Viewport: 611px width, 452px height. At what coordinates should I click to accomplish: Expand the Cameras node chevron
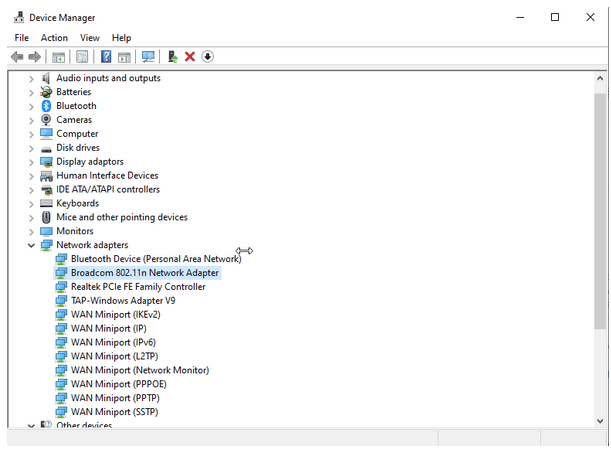pos(31,121)
